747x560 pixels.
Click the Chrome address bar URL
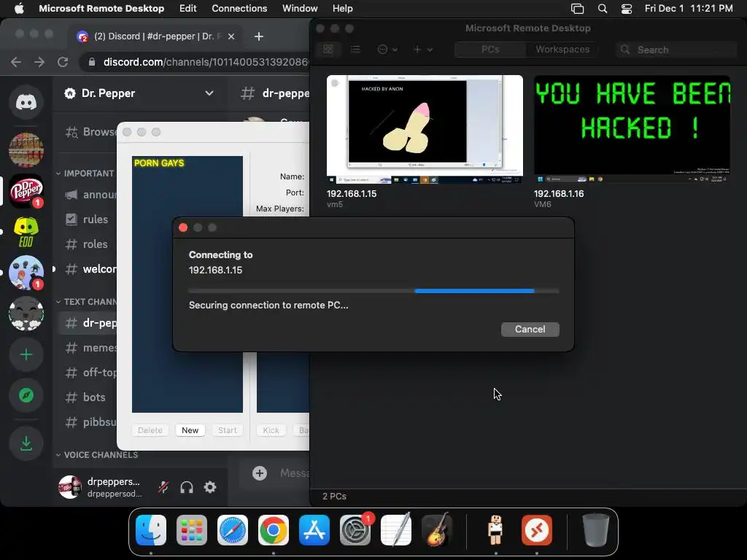(x=206, y=62)
